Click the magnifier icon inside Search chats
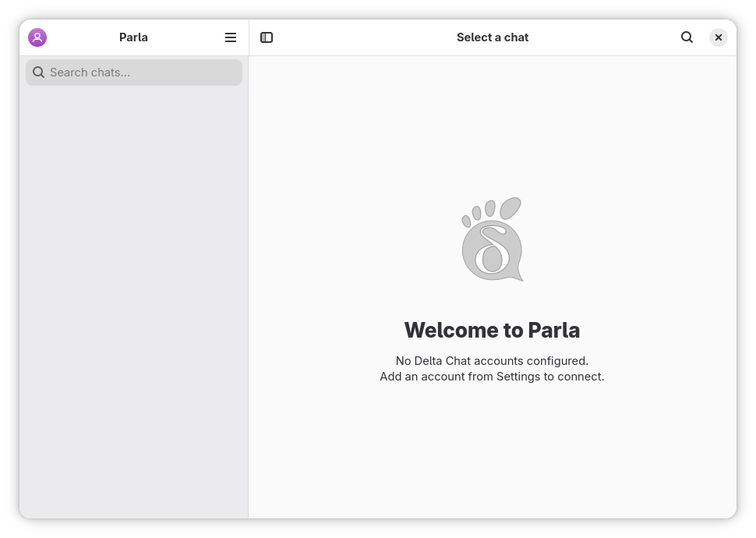Screen dimensions: 756x538 38,73
